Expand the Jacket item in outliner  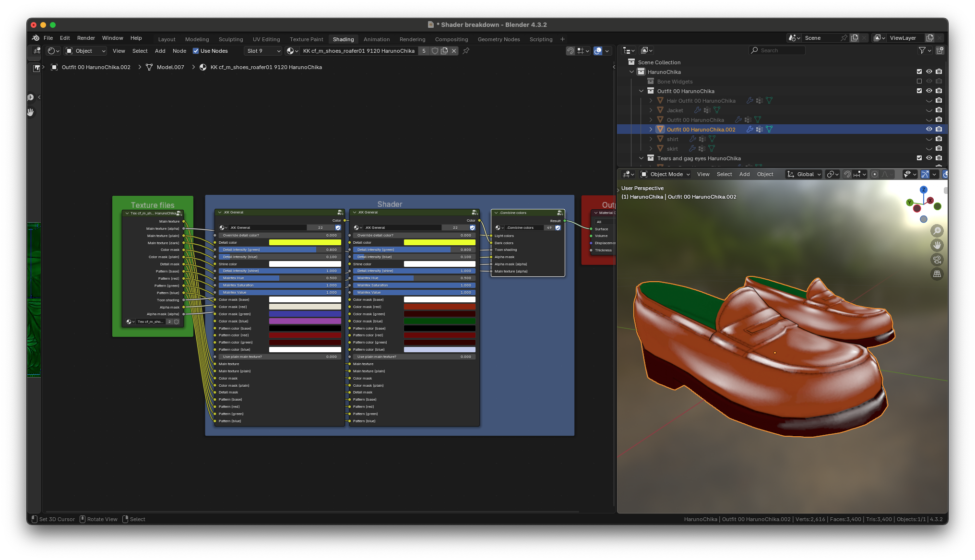pyautogui.click(x=651, y=110)
